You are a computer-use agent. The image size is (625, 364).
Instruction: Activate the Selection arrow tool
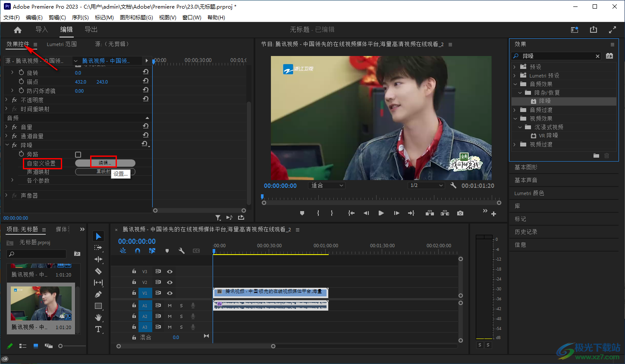coord(98,236)
